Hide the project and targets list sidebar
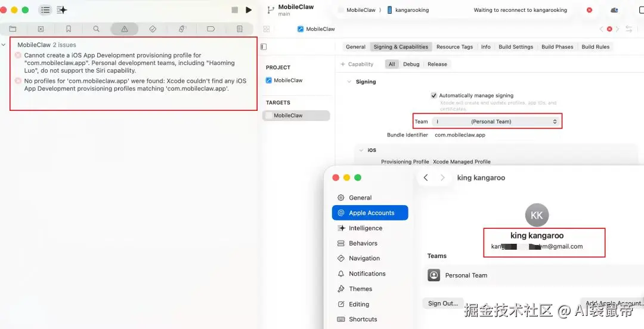The image size is (644, 329). point(264,47)
